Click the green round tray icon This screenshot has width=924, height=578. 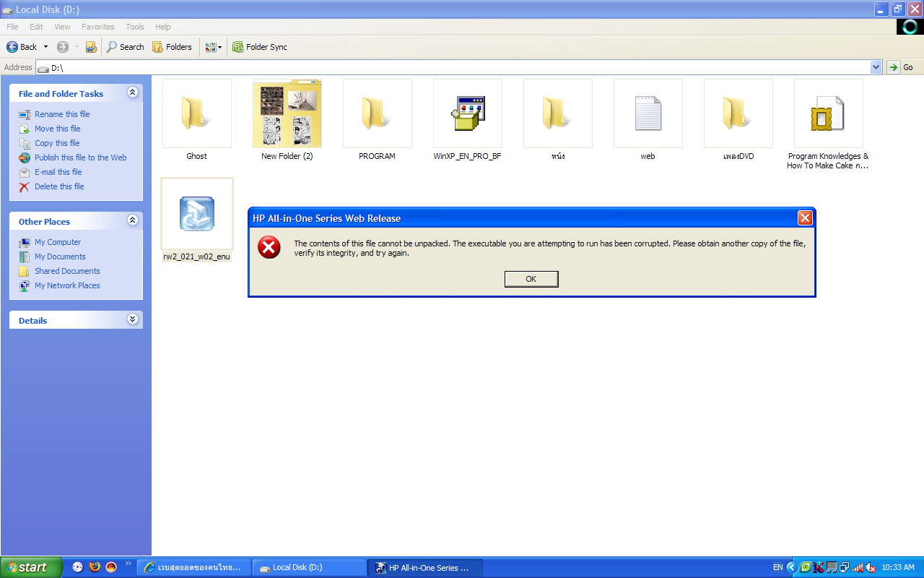pyautogui.click(x=806, y=567)
